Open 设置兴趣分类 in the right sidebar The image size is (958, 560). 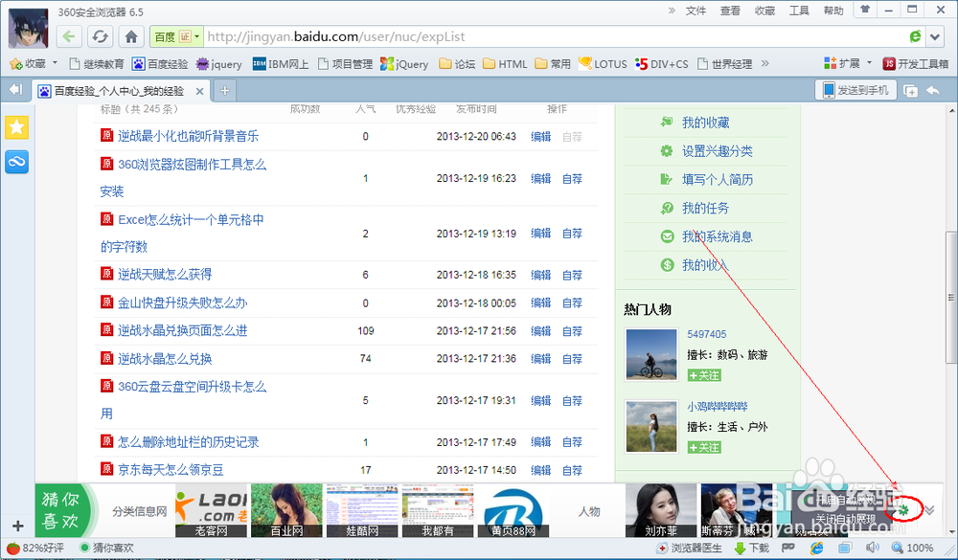coord(718,151)
